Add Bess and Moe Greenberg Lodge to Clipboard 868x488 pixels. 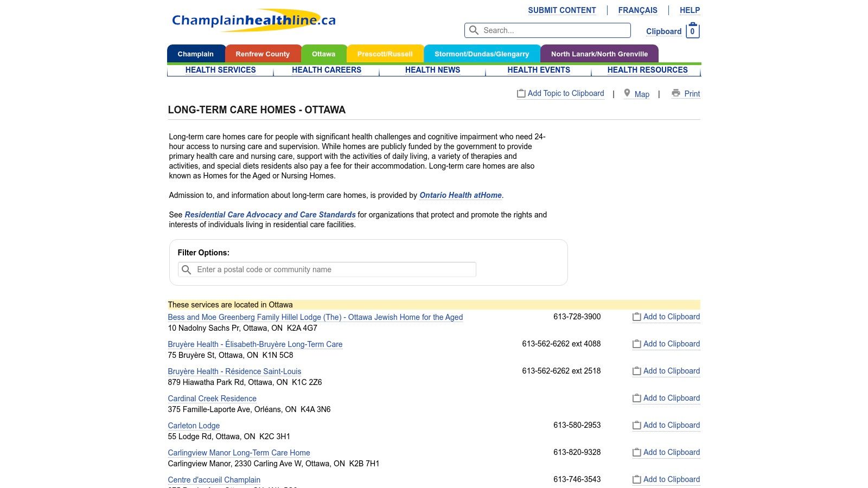(x=672, y=317)
